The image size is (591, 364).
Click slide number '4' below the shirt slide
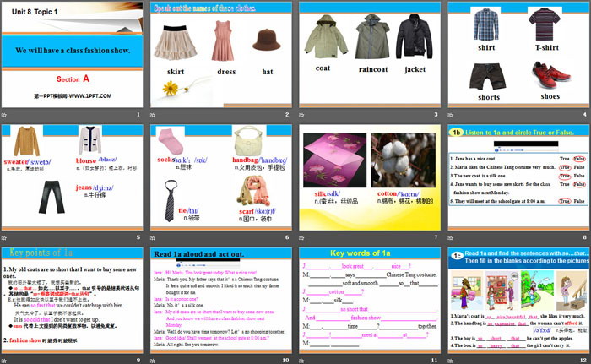[585, 114]
